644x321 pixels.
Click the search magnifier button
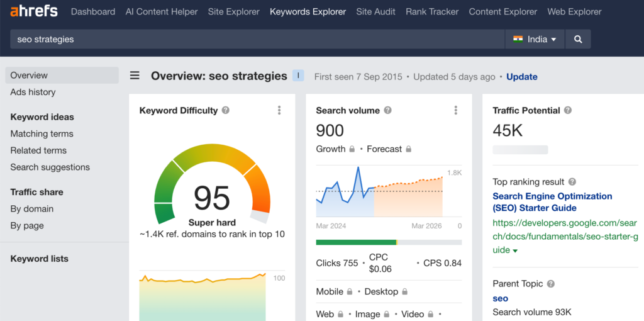point(578,39)
